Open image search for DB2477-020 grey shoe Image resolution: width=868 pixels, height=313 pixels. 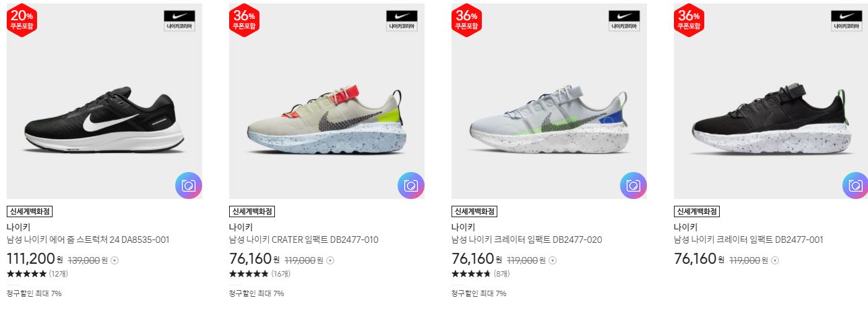633,186
